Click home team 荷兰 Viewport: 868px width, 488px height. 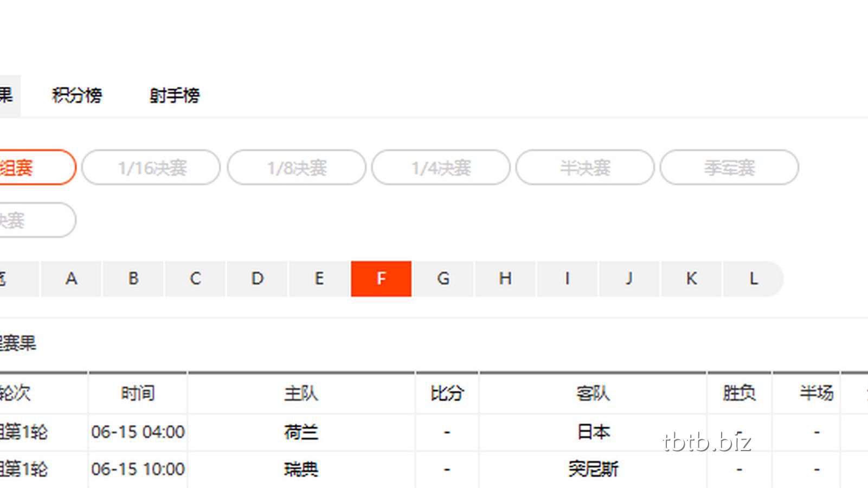click(x=301, y=432)
